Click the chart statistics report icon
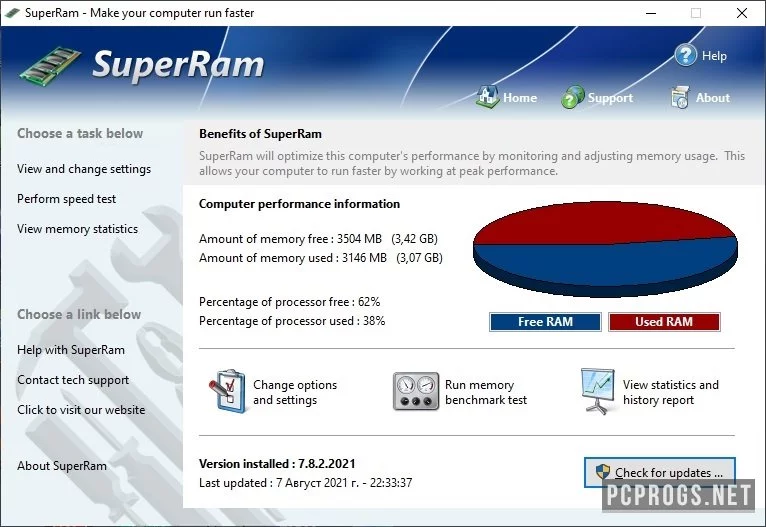The image size is (766, 527). tap(597, 391)
